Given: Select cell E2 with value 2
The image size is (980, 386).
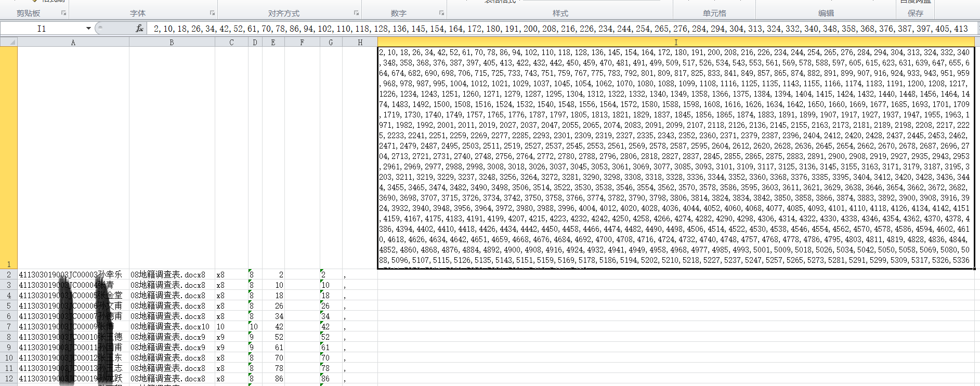Looking at the screenshot, I should [x=273, y=274].
